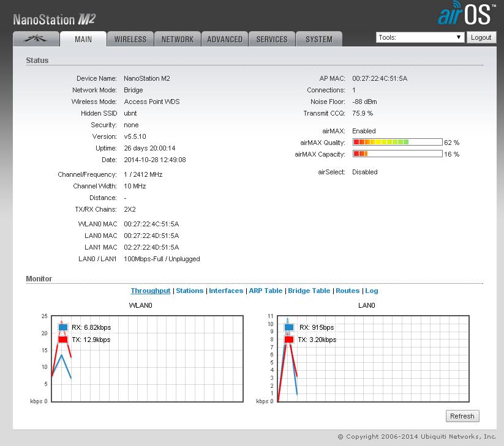Open the Log link
Viewport: 504px width, 446px height.
[372, 291]
